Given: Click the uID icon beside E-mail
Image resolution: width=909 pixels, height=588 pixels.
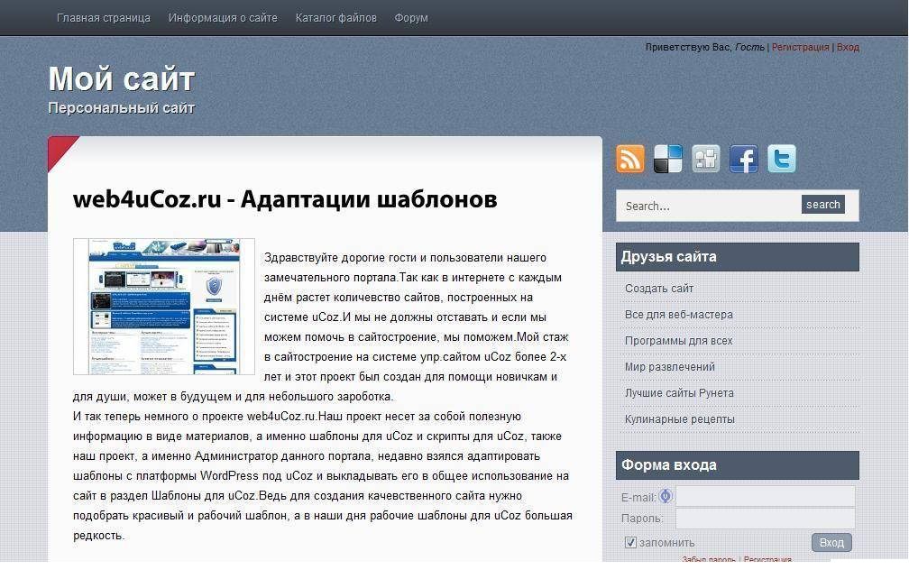Looking at the screenshot, I should pos(666,496).
